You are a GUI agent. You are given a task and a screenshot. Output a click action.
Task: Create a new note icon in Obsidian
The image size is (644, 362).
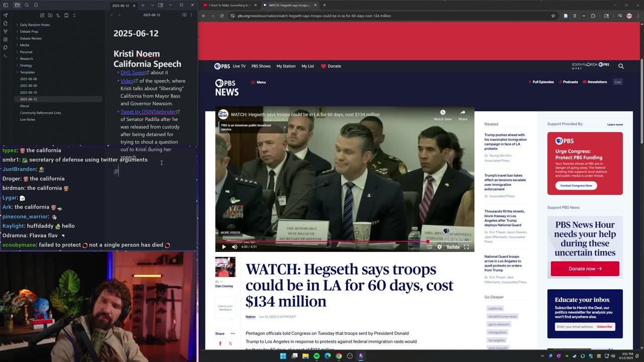(42, 15)
